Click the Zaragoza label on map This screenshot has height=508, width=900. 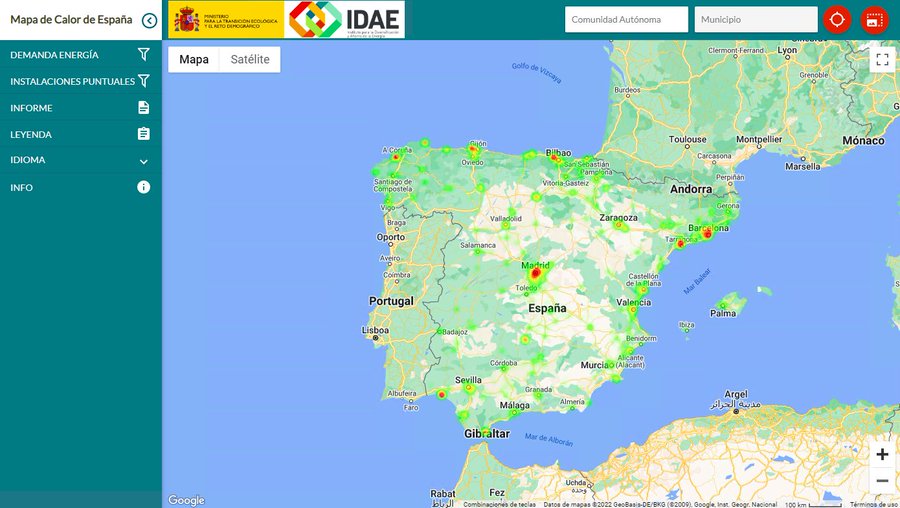coord(618,218)
